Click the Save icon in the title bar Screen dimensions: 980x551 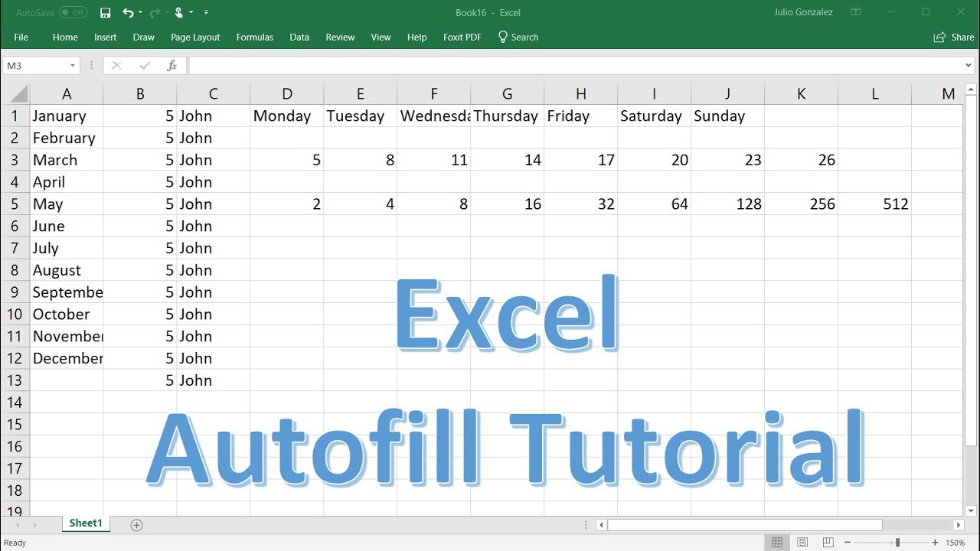pos(106,12)
